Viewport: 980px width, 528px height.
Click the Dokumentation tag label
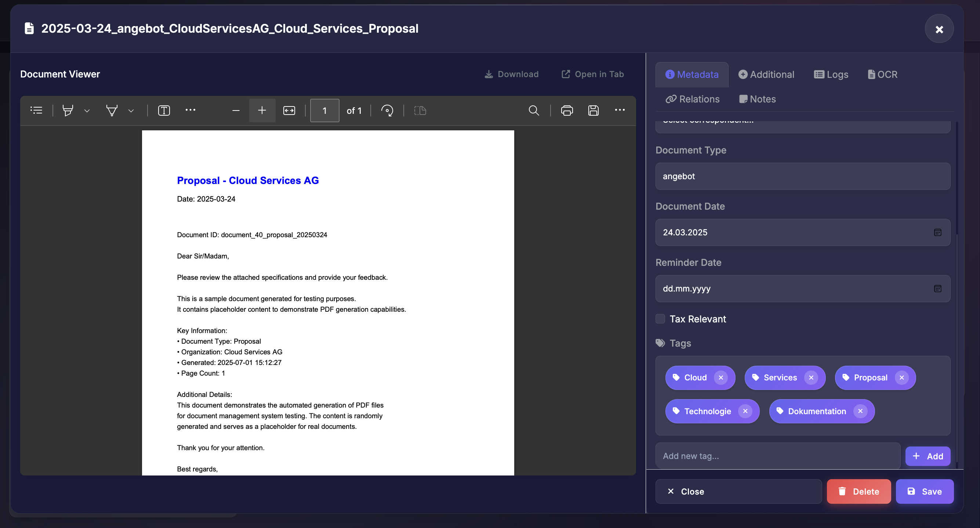pyautogui.click(x=817, y=411)
